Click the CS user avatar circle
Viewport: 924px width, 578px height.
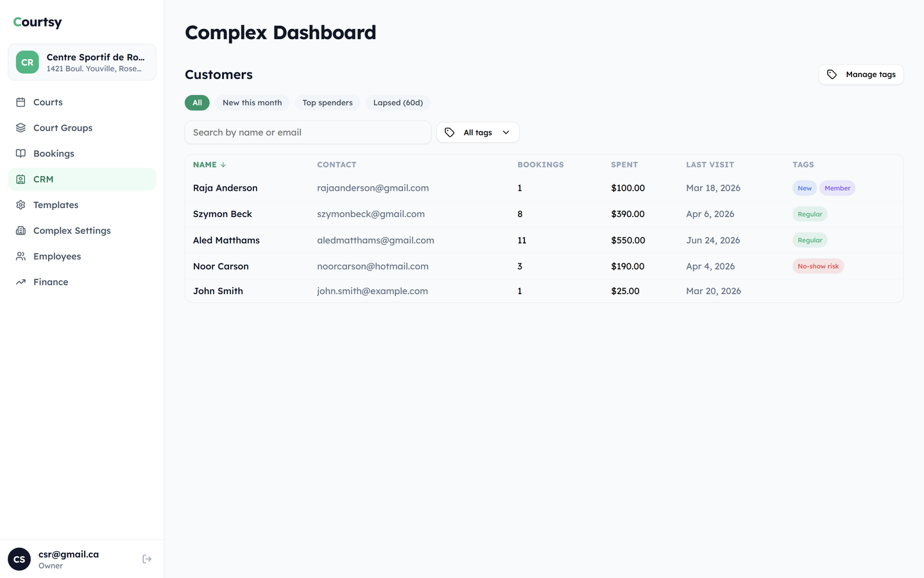tap(19, 559)
